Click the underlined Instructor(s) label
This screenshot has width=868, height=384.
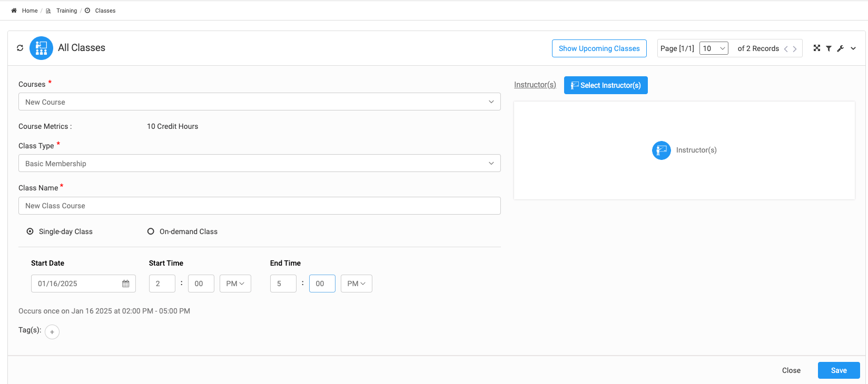(535, 85)
